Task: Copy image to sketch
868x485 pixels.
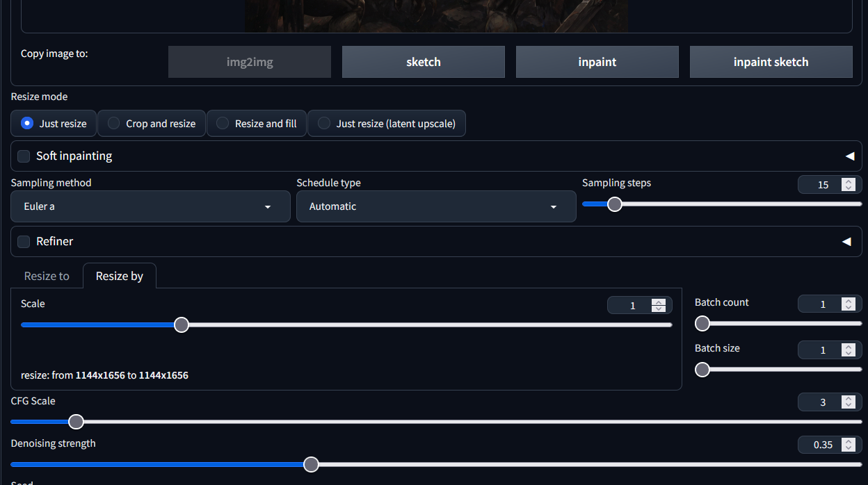Action: [423, 62]
